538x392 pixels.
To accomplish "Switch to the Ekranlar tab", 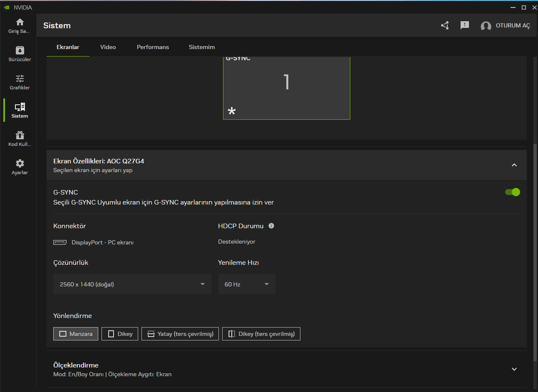I will pyautogui.click(x=68, y=47).
